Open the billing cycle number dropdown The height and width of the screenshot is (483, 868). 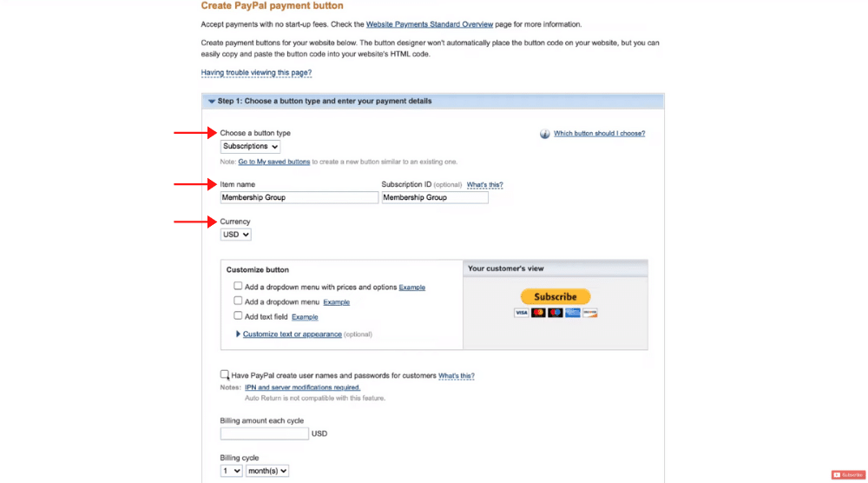click(232, 471)
